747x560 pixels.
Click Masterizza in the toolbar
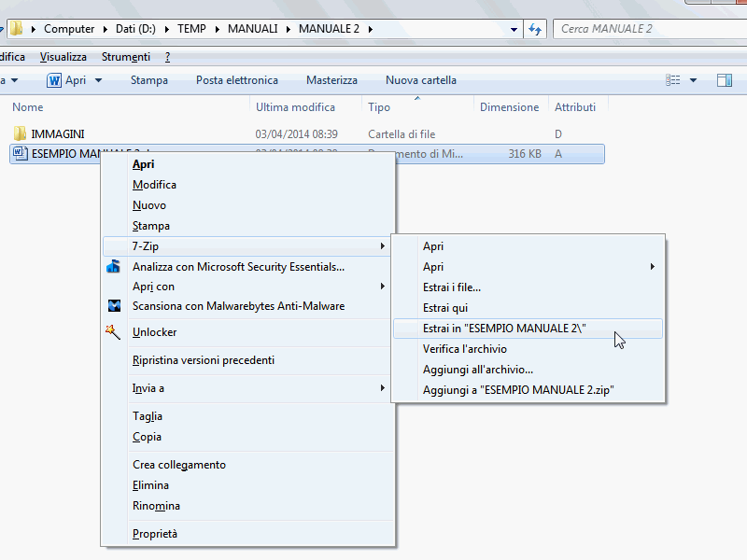coord(331,80)
